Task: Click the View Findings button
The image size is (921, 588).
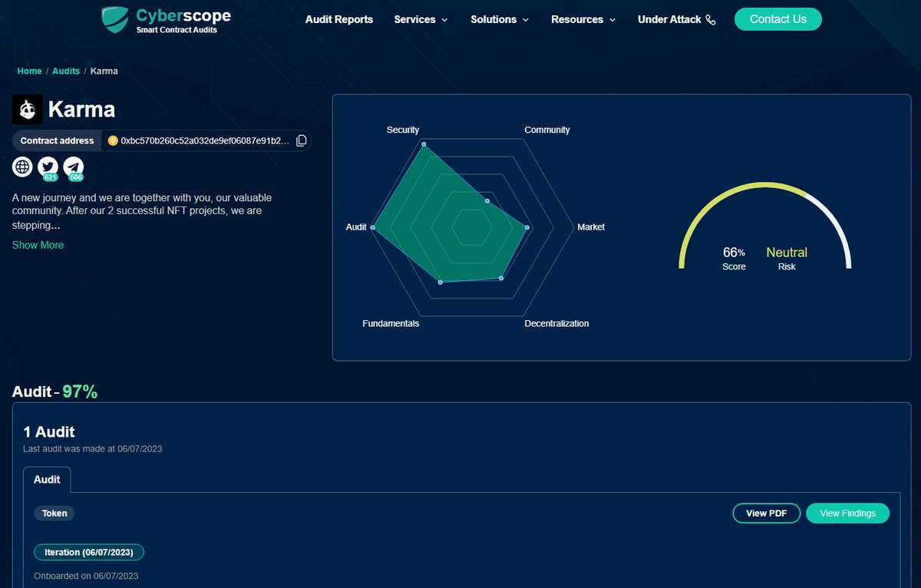Action: [x=847, y=513]
